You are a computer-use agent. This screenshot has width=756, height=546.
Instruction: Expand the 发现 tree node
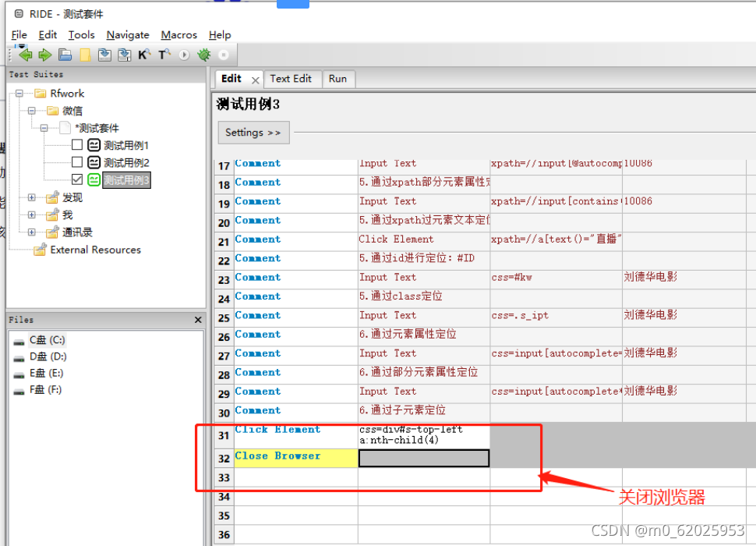pyautogui.click(x=30, y=197)
